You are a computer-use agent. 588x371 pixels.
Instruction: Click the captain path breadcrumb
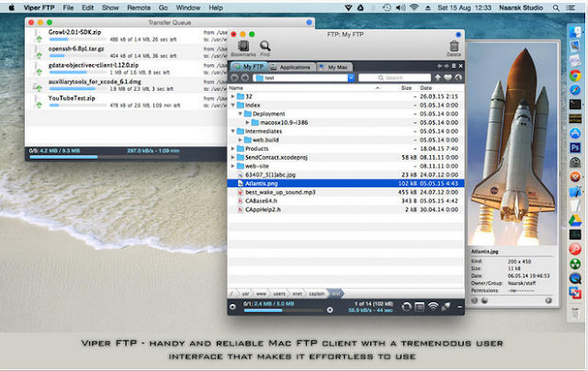tap(316, 294)
